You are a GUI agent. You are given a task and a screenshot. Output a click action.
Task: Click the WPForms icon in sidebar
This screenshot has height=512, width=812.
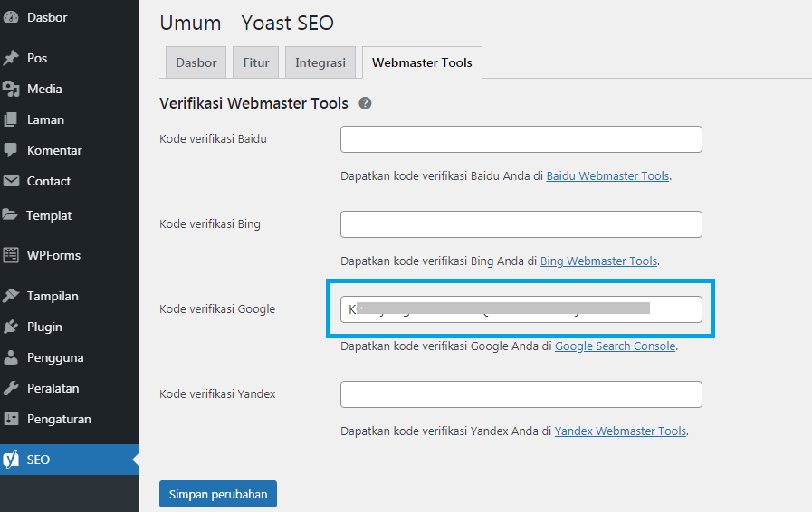click(10, 255)
